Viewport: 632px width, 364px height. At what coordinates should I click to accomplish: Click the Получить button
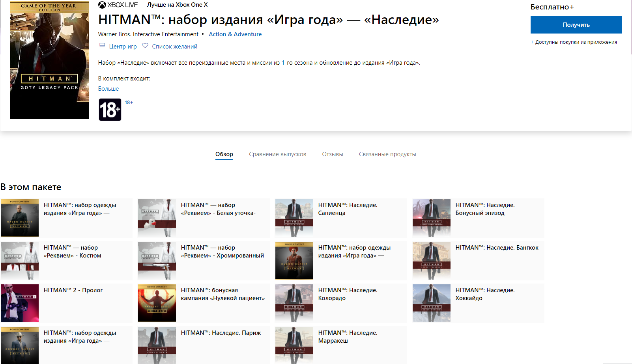click(x=576, y=25)
